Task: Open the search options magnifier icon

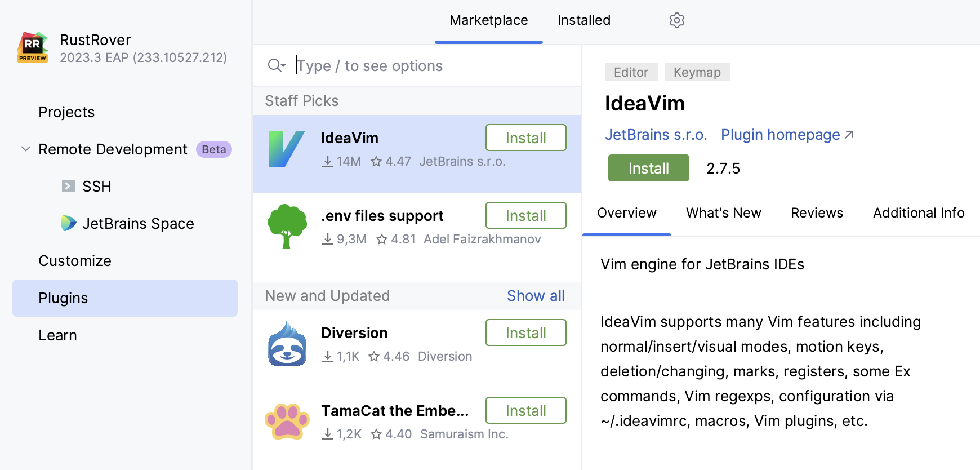Action: tap(276, 65)
